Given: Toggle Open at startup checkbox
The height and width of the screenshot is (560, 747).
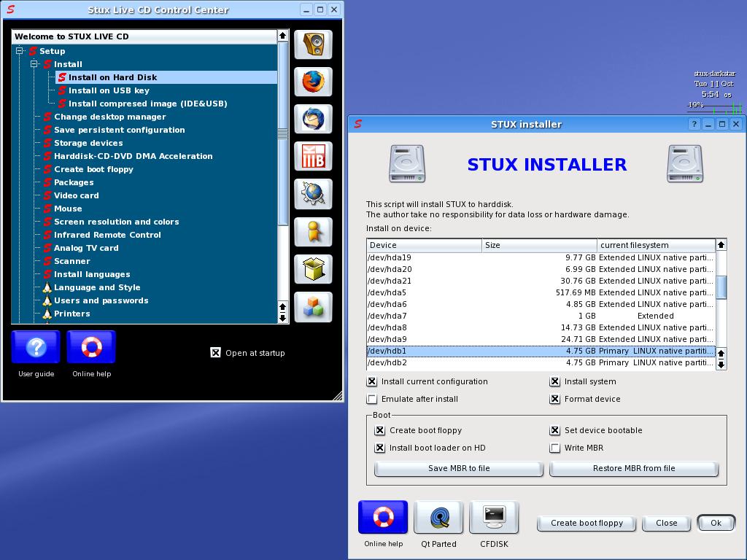Looking at the screenshot, I should (x=216, y=352).
